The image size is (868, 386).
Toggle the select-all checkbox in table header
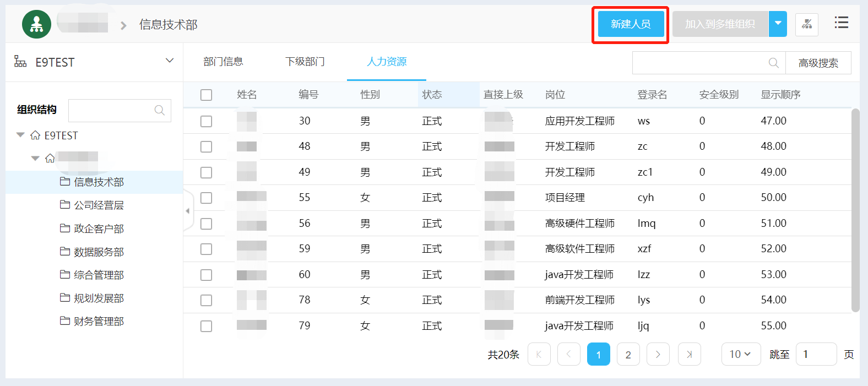[207, 95]
